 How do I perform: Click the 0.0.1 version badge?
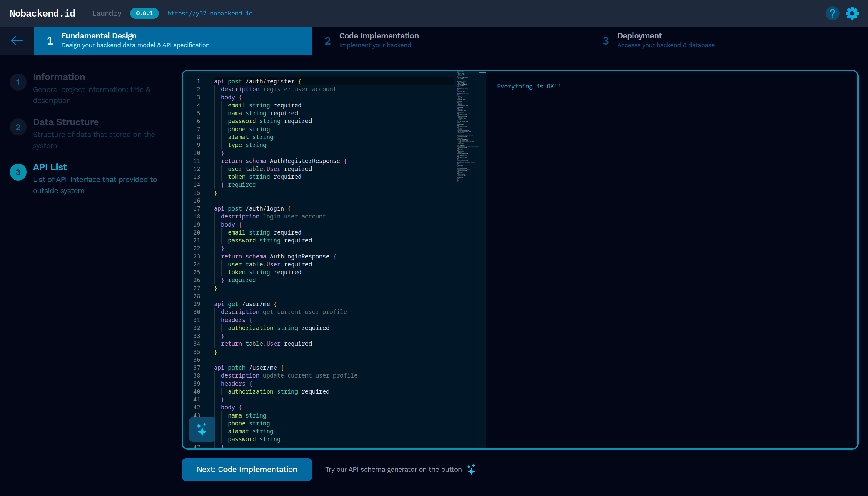point(144,13)
